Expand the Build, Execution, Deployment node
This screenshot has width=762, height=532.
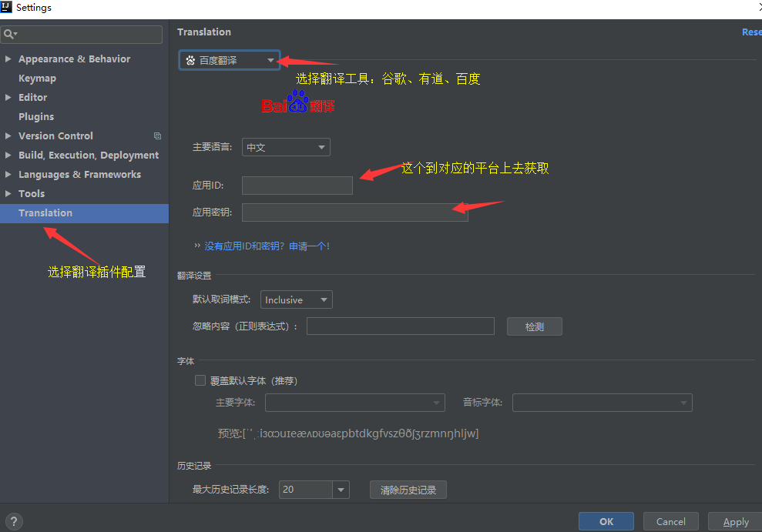click(x=8, y=156)
